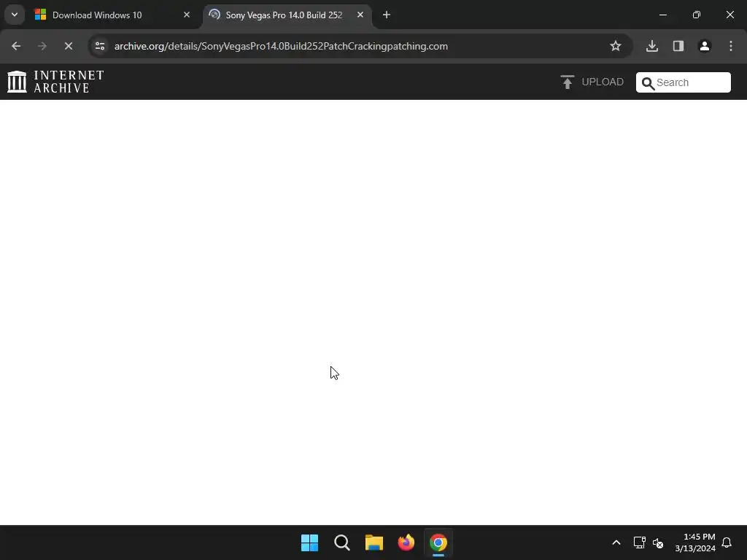Stop loading the page
The width and height of the screenshot is (747, 560).
point(68,46)
